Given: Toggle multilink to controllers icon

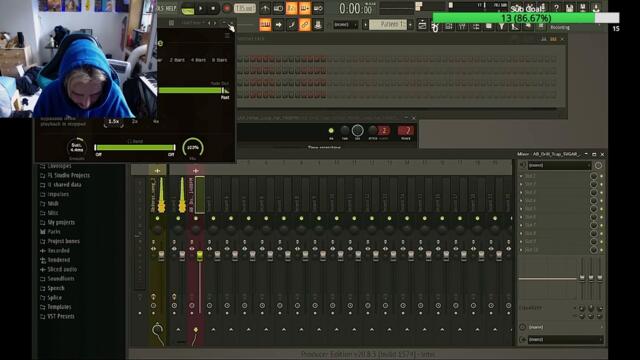Looking at the screenshot, I should pyautogui.click(x=318, y=25).
